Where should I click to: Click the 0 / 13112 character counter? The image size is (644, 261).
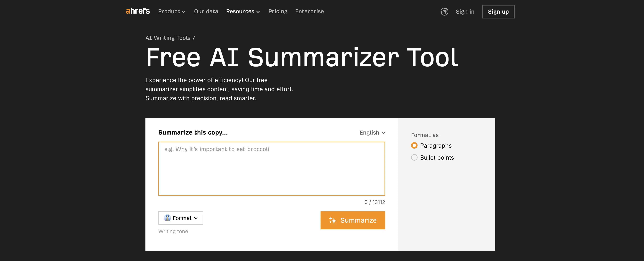tap(374, 202)
